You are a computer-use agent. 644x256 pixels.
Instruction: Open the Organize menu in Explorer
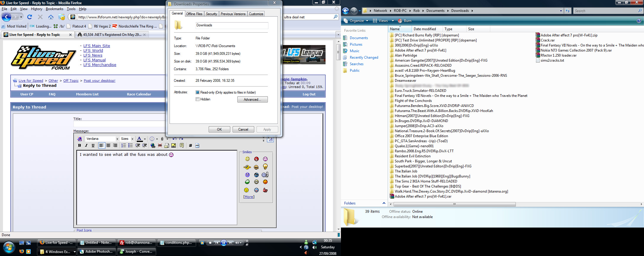point(356,21)
